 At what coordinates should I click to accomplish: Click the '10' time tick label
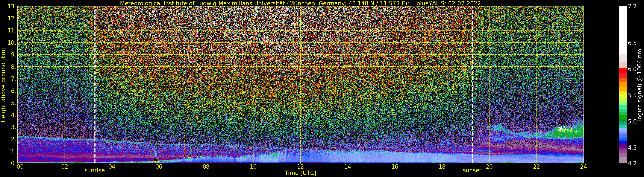pyautogui.click(x=253, y=167)
